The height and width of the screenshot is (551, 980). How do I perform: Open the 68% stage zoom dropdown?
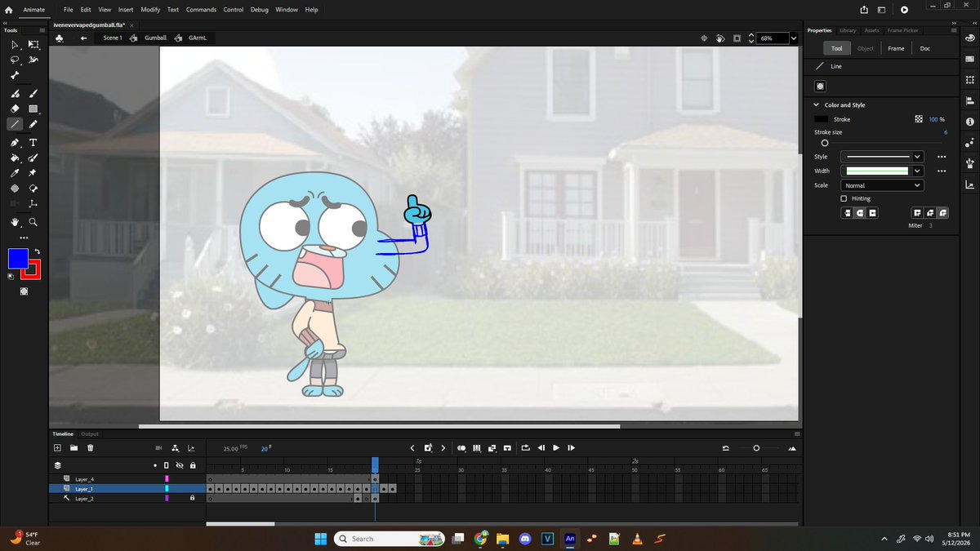(793, 38)
